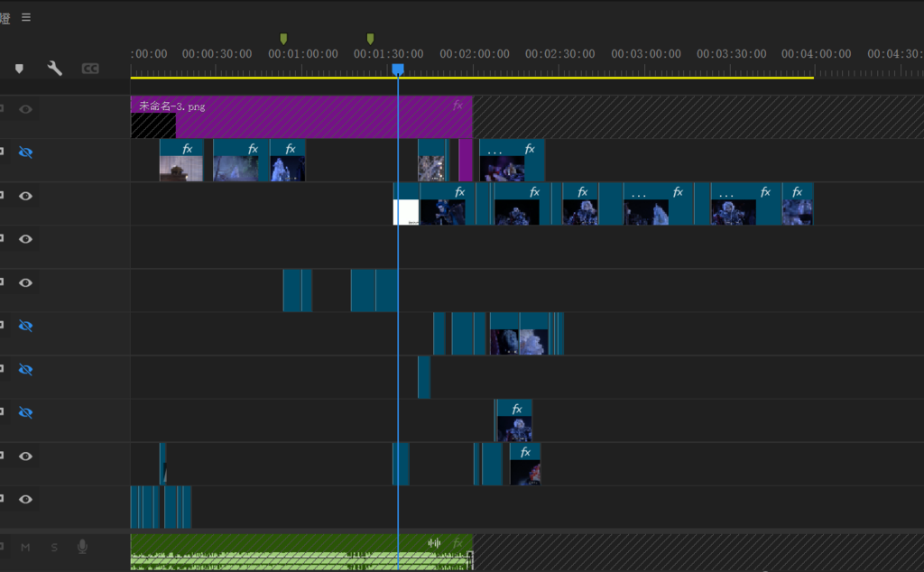Solo the audio track with S

coord(54,547)
